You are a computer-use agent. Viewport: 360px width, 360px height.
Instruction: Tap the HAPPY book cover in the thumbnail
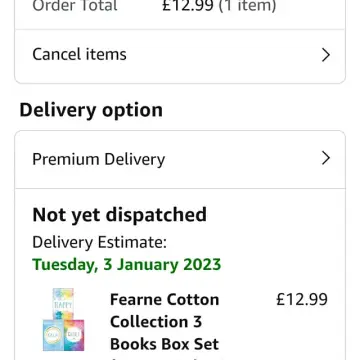pos(63,303)
